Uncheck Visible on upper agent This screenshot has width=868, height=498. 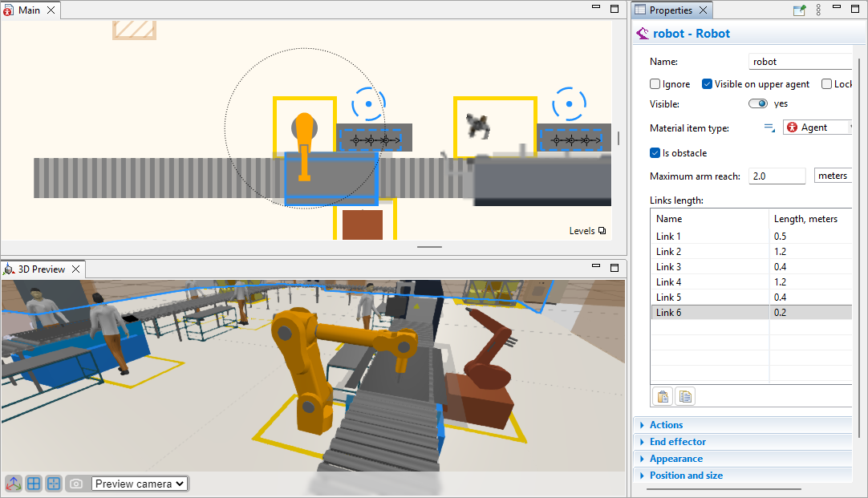tap(707, 84)
